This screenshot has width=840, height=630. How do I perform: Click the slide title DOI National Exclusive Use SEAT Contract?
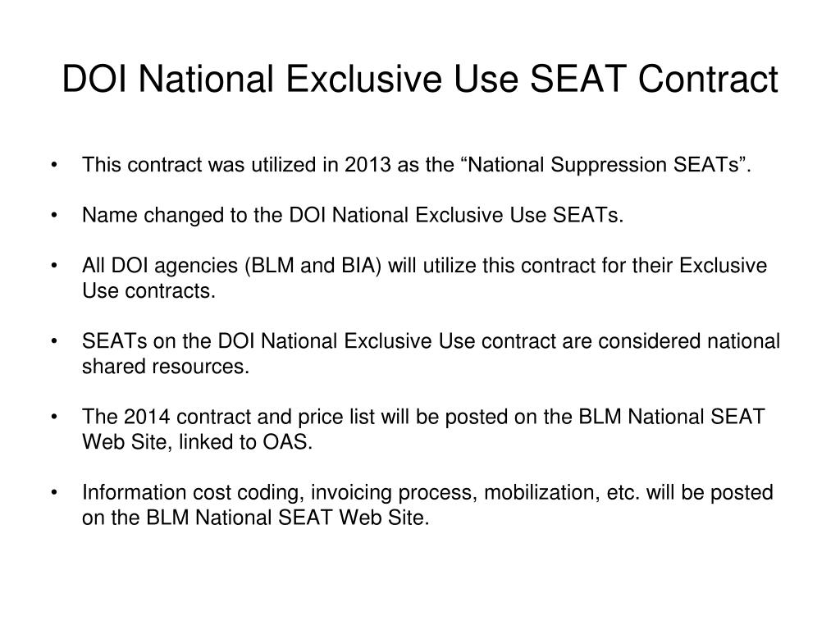[420, 80]
